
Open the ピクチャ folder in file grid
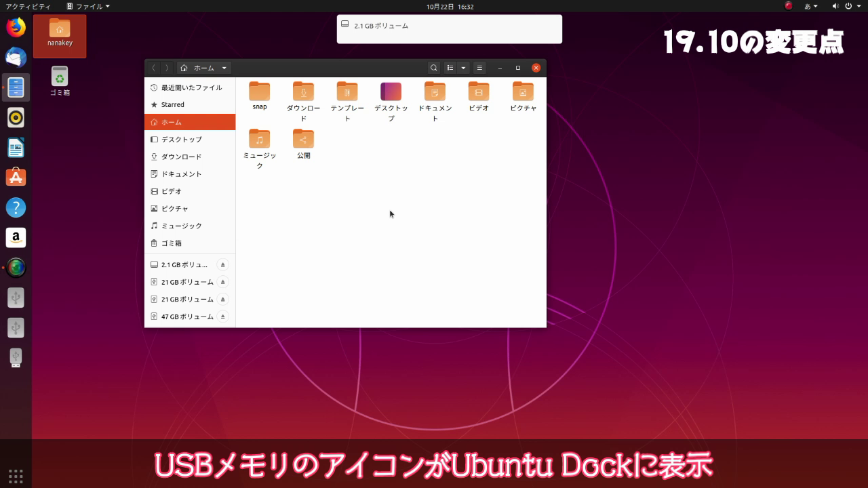[x=523, y=96]
